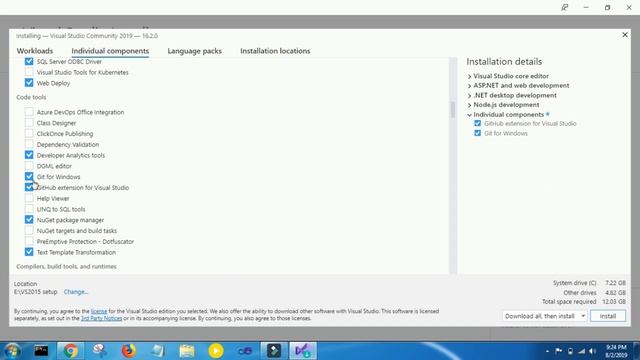Viewport: 640px width, 360px height.
Task: Close the installing dialog with the X
Action: pyautogui.click(x=625, y=35)
